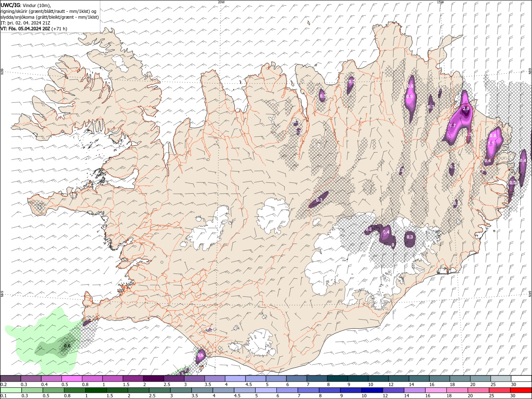The height and width of the screenshot is (399, 532).
Task: Click the header line 'UWC/IG: Vindur (10m),'
Action: [26, 5]
